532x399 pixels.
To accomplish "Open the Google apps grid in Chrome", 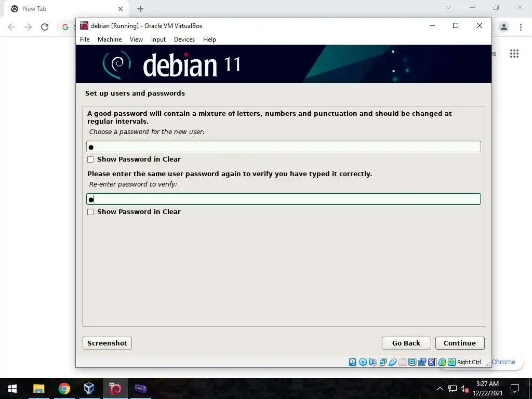I will (x=514, y=54).
